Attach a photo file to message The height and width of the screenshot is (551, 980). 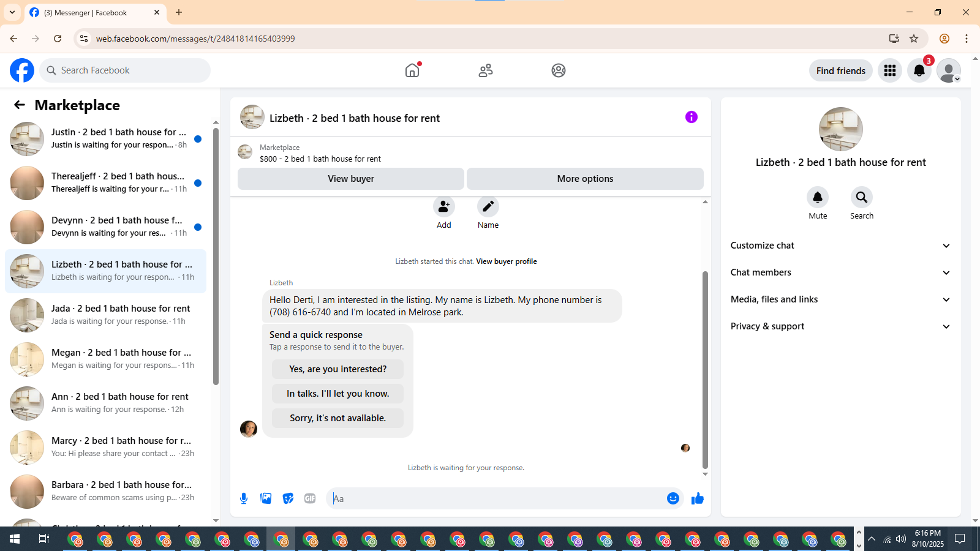pyautogui.click(x=266, y=498)
